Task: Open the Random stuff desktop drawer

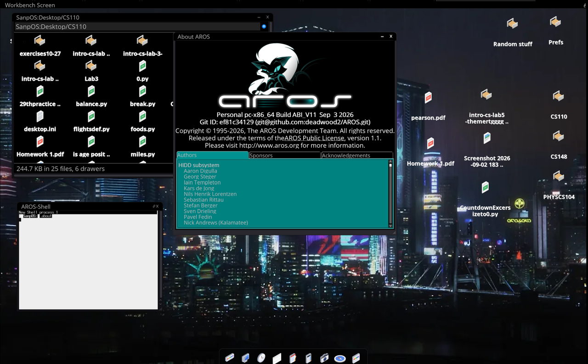Action: (513, 32)
